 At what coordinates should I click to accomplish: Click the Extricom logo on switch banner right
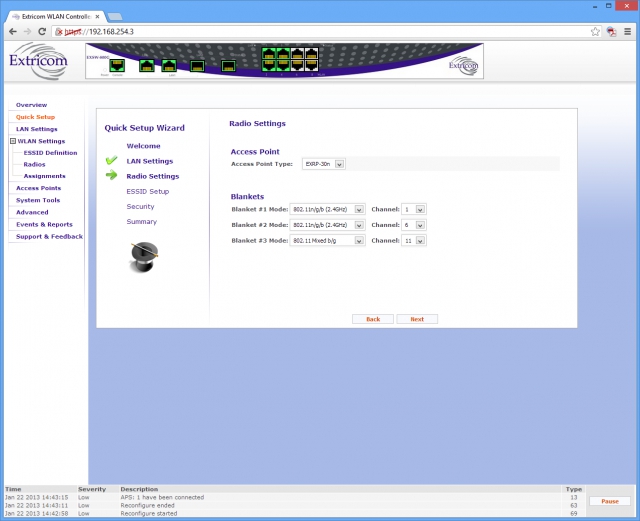[x=464, y=65]
